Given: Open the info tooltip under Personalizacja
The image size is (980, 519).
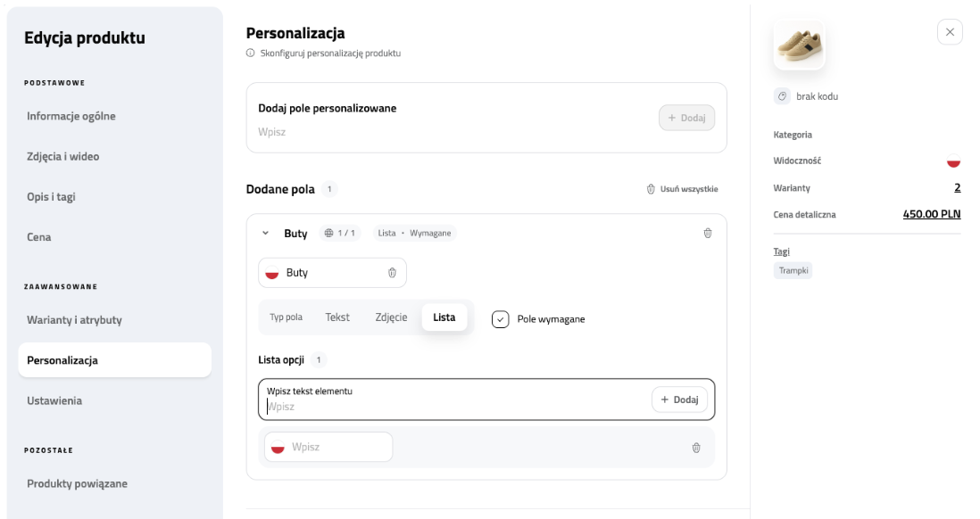Looking at the screenshot, I should (250, 54).
